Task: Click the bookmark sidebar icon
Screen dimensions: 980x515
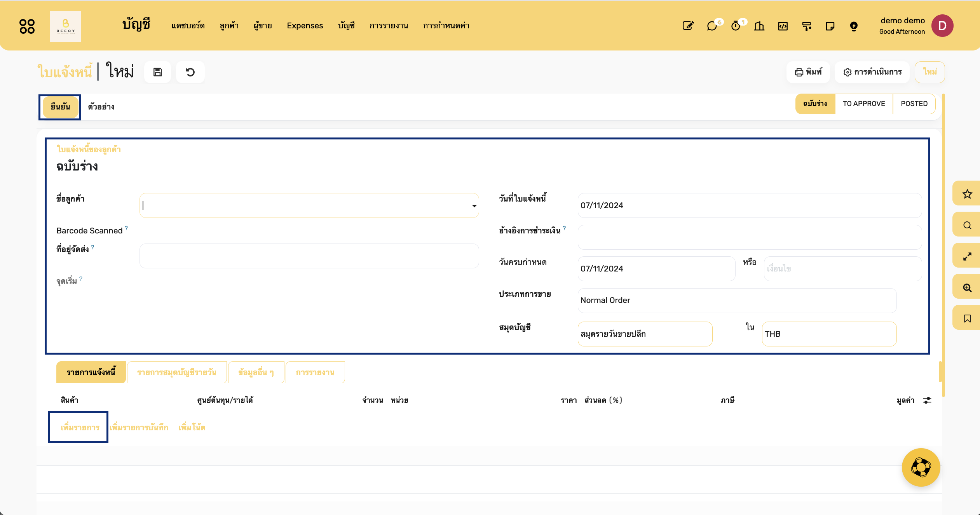Action: click(967, 318)
